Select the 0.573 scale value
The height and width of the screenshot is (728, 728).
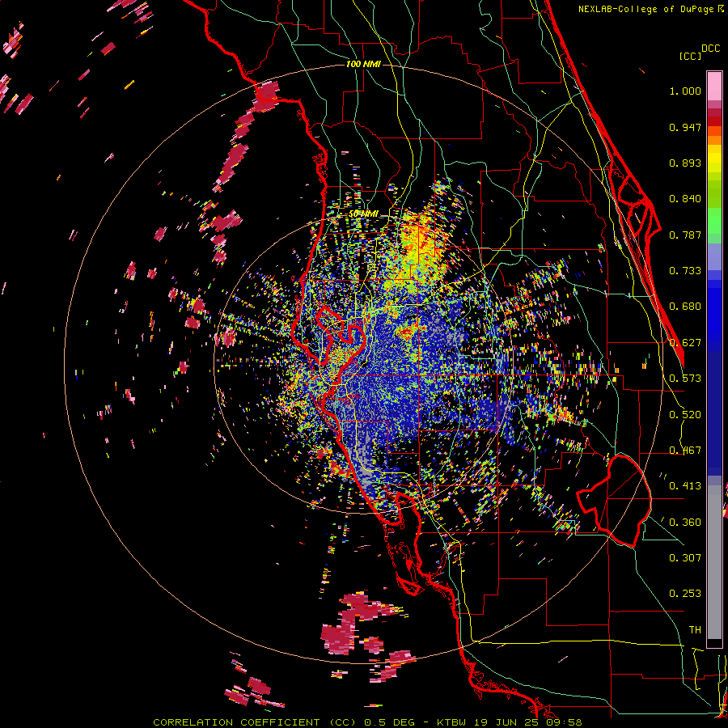pyautogui.click(x=685, y=379)
